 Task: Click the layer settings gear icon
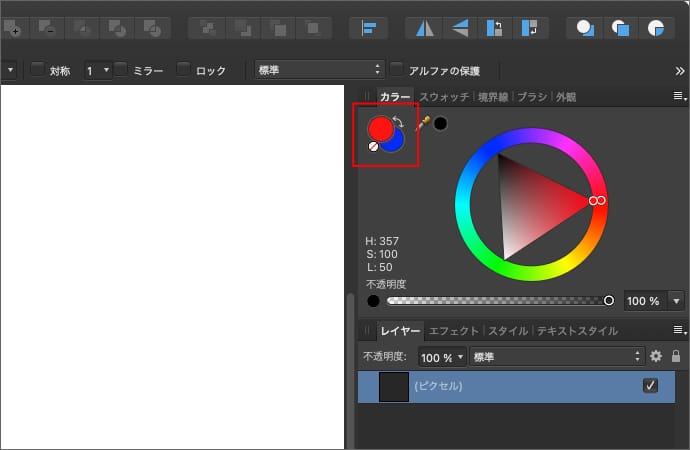(x=656, y=356)
